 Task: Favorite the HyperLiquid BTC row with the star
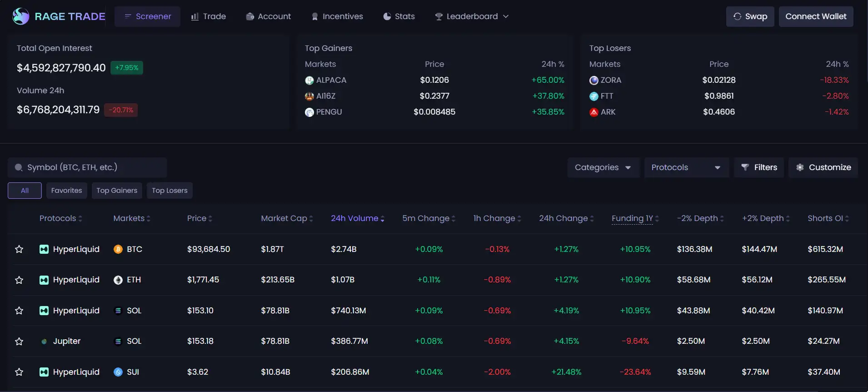tap(19, 249)
